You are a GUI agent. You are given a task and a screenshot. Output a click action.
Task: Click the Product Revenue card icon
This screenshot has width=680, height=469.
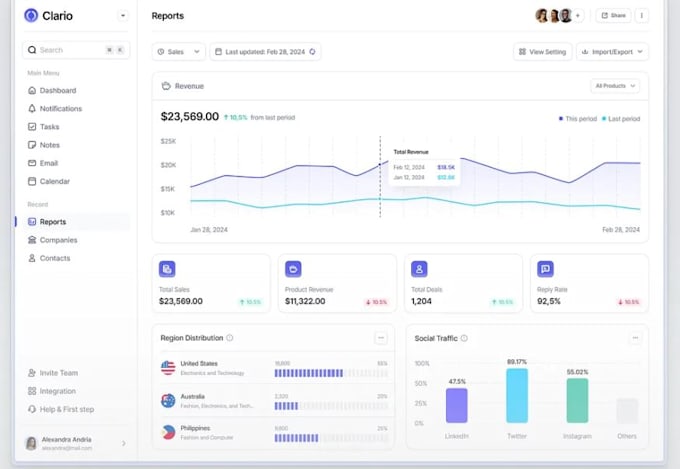293,269
